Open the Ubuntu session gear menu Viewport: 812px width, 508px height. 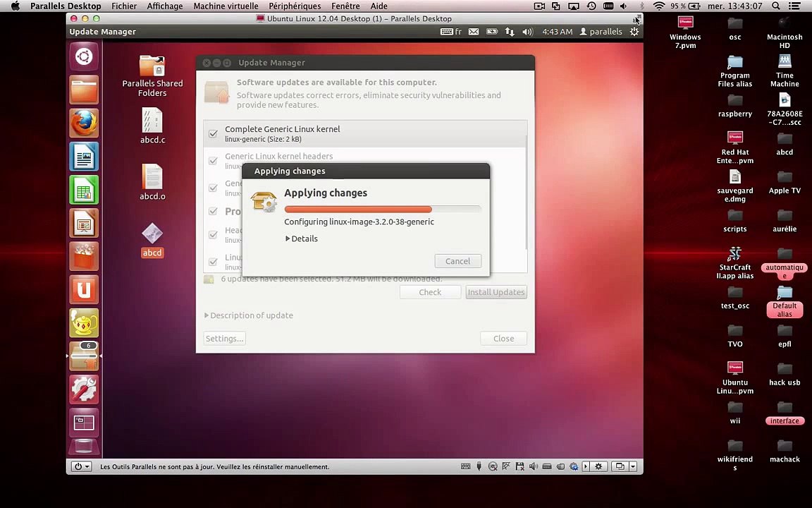point(634,32)
